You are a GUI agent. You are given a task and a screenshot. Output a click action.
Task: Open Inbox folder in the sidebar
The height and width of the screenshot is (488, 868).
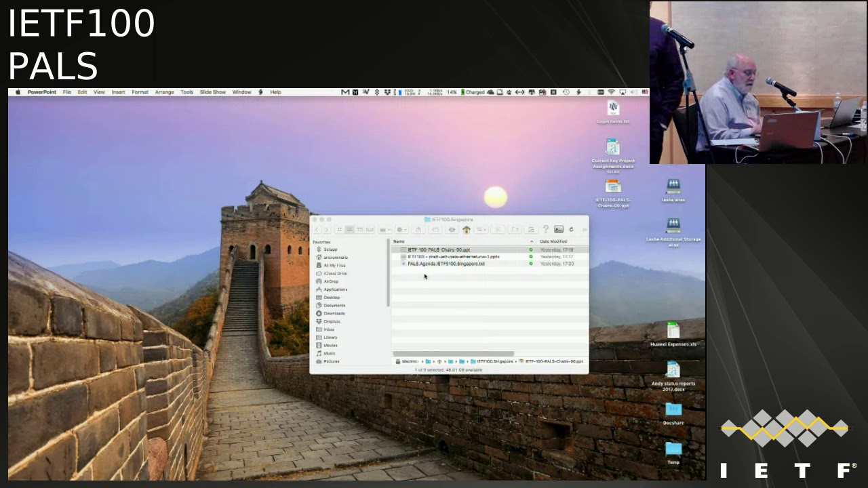coord(329,329)
